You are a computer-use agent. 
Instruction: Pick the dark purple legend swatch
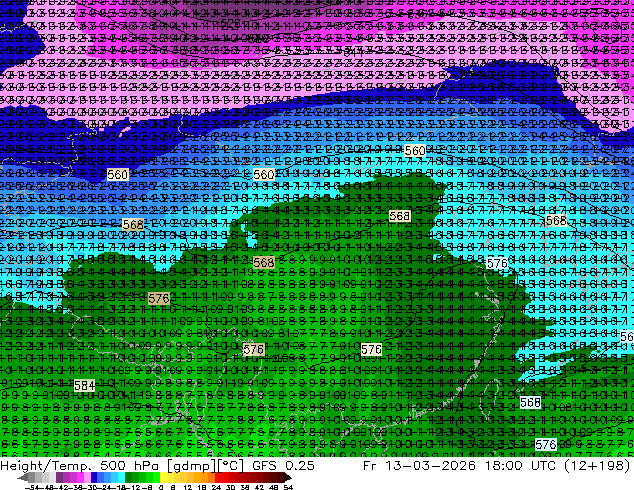coord(59,477)
